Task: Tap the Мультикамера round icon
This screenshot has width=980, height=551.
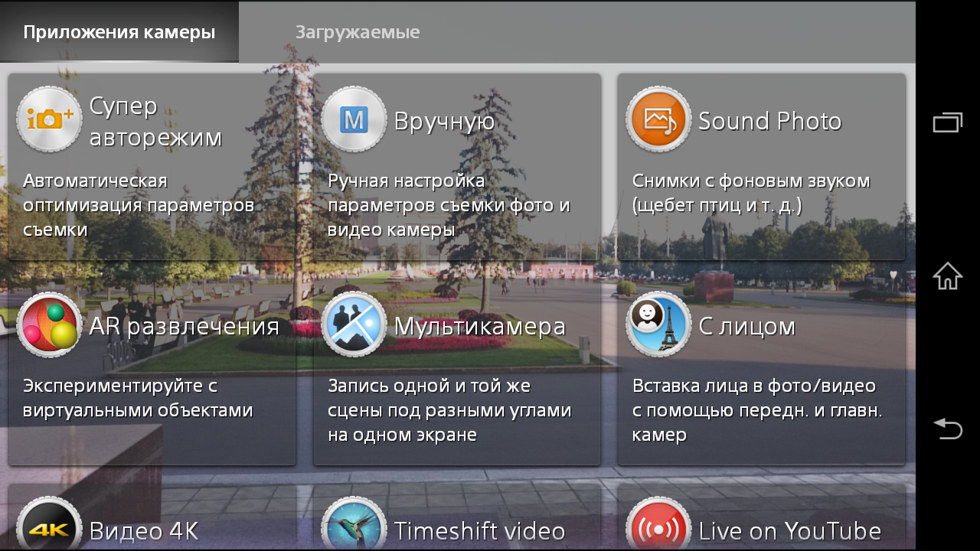Action: pyautogui.click(x=354, y=324)
